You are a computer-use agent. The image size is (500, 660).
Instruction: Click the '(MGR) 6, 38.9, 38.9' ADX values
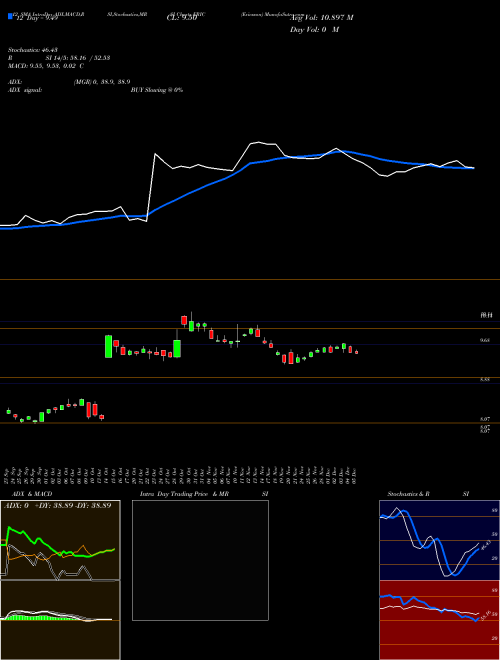tap(102, 82)
